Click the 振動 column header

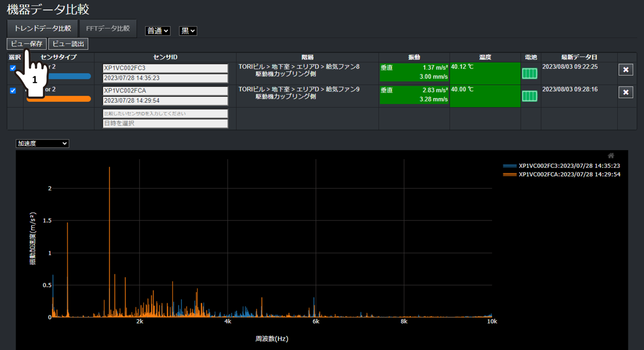click(414, 57)
